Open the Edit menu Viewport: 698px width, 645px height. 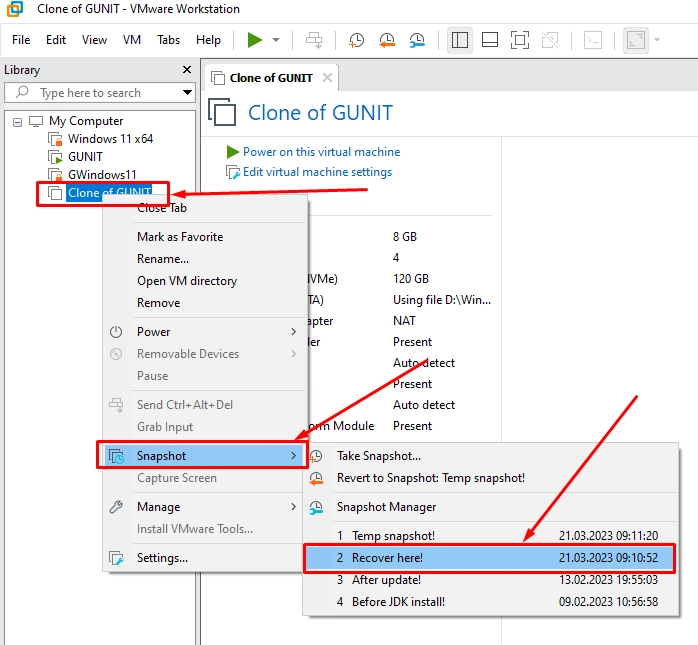coord(56,40)
